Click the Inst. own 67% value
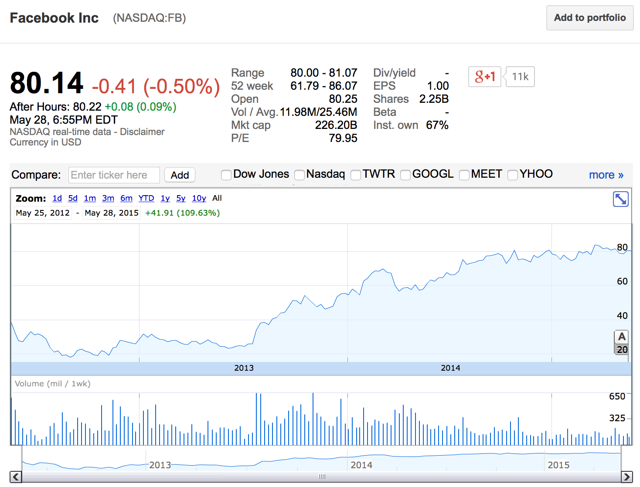Screen dimensions: 640x487 point(437,125)
